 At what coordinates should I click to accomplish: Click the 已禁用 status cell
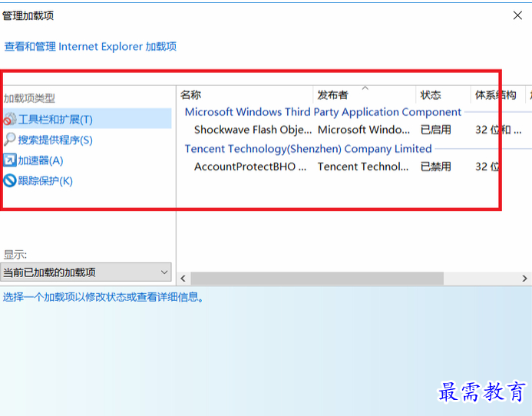tap(435, 167)
